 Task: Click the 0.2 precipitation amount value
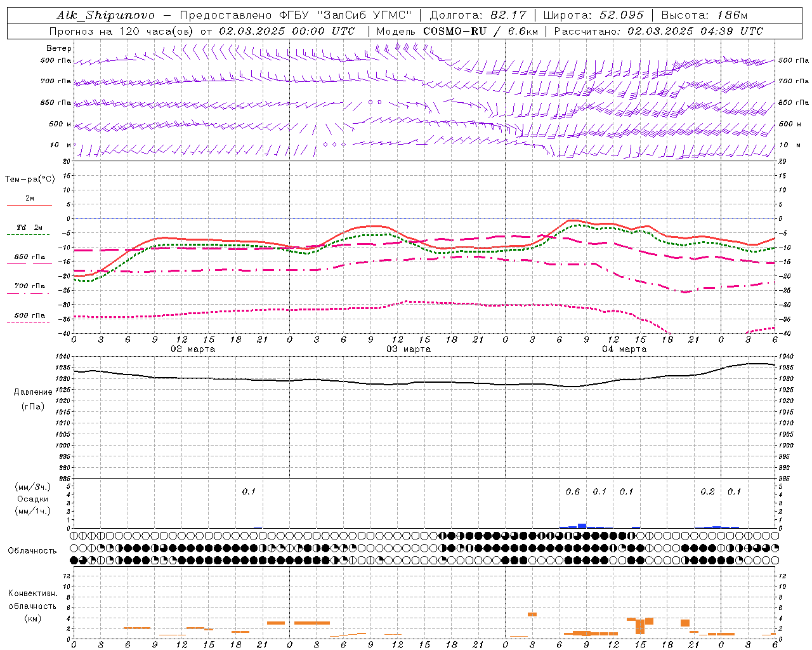(x=707, y=492)
